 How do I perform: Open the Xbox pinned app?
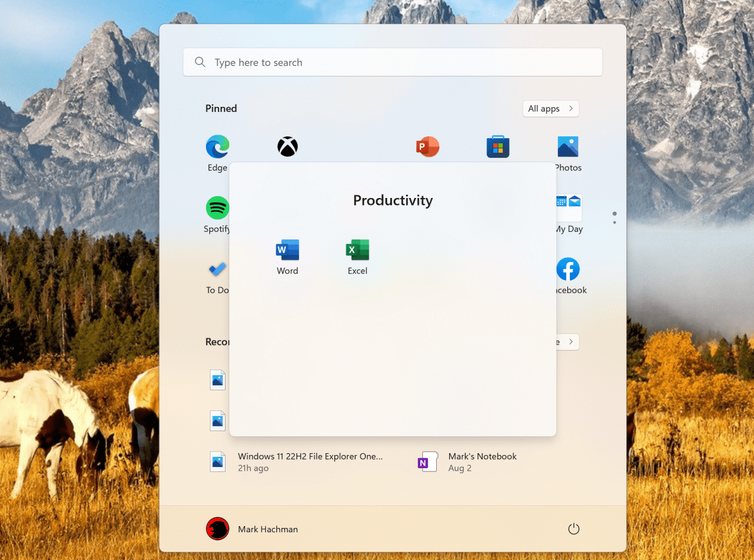tap(287, 147)
